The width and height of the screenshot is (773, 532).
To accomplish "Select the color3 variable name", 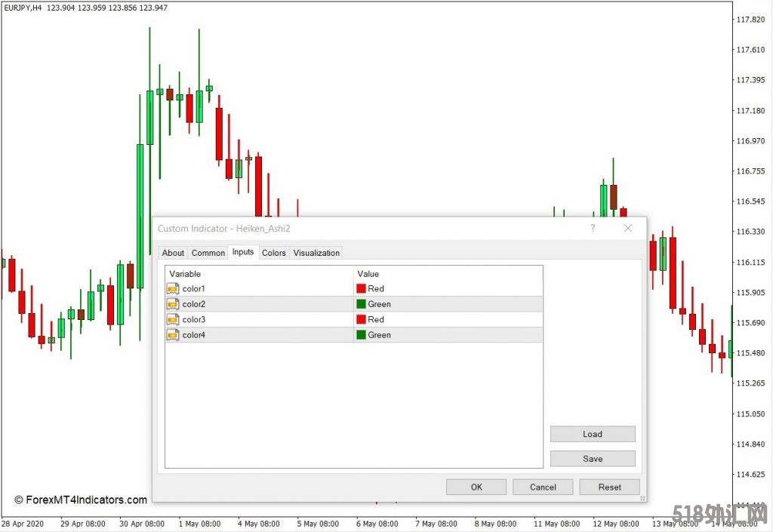I will click(194, 320).
